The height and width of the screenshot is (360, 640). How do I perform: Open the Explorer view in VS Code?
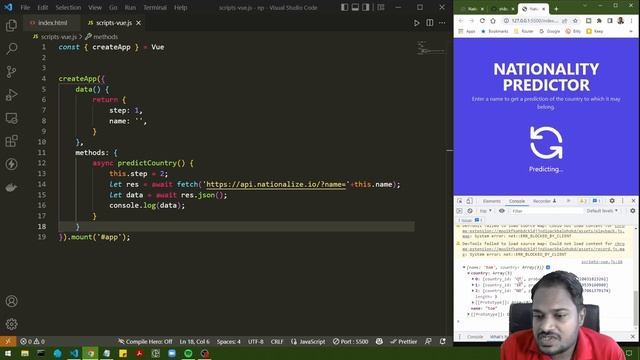click(11, 25)
